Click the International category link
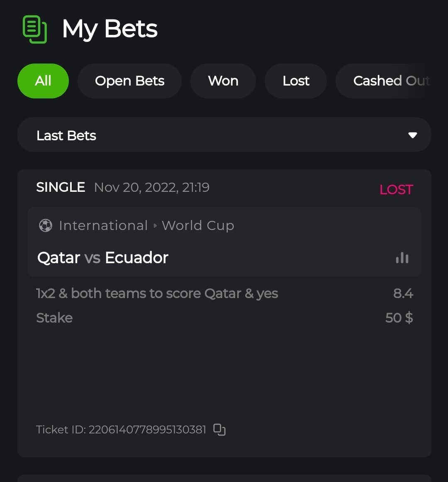The image size is (448, 482). pos(103,225)
